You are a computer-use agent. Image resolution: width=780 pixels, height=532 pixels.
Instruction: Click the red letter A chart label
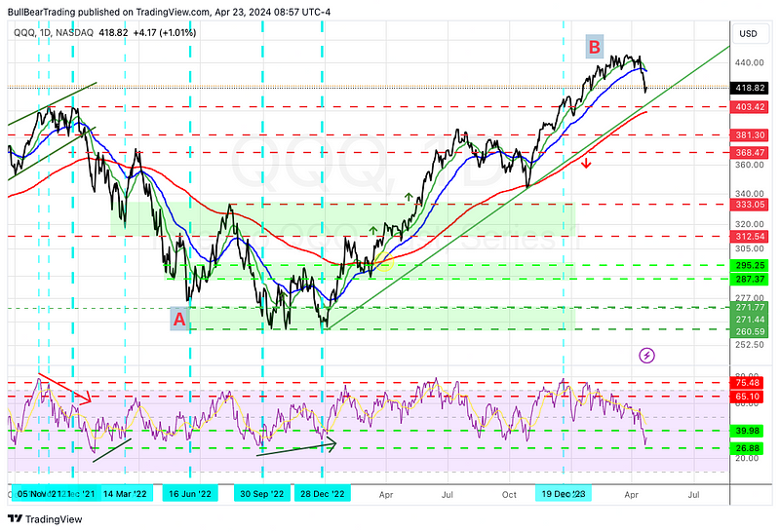pos(179,319)
